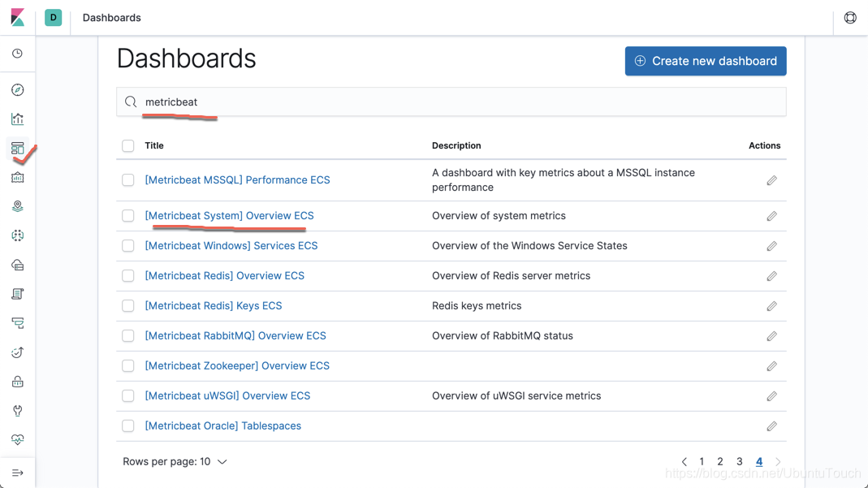Open Canvas icon in sidebar
Image resolution: width=868 pixels, height=488 pixels.
(x=18, y=177)
